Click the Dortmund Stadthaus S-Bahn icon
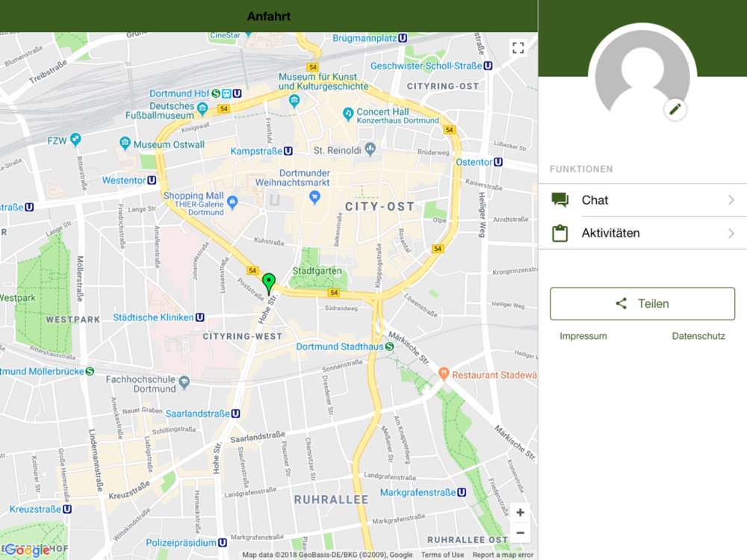 click(x=390, y=346)
